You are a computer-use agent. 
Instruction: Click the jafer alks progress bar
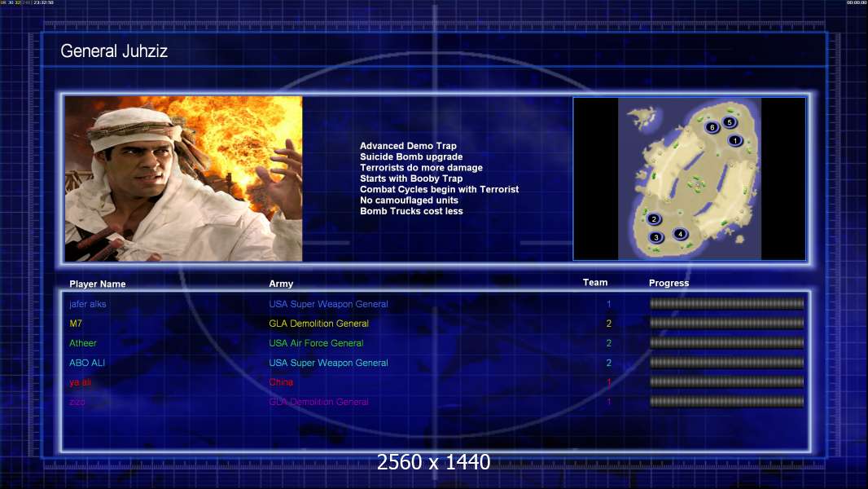pos(726,303)
